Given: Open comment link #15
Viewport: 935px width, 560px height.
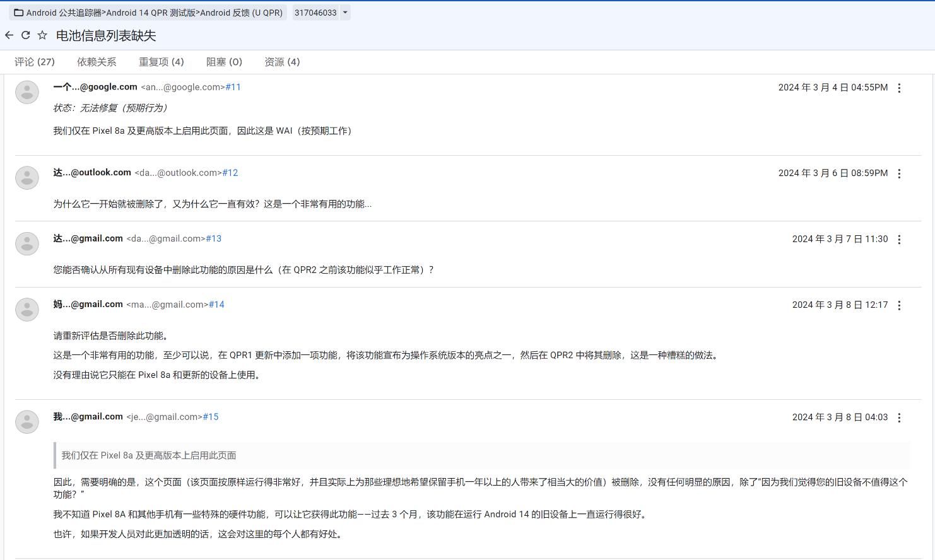Looking at the screenshot, I should point(211,417).
